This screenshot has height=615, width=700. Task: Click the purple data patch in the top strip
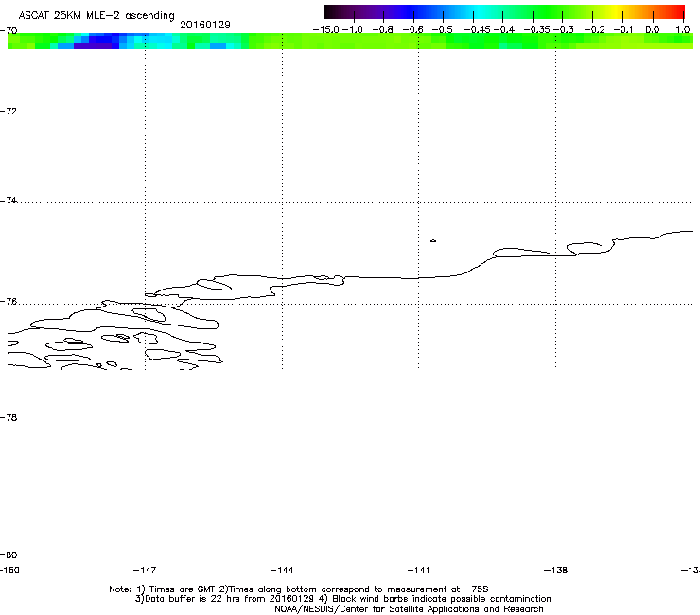point(94,45)
